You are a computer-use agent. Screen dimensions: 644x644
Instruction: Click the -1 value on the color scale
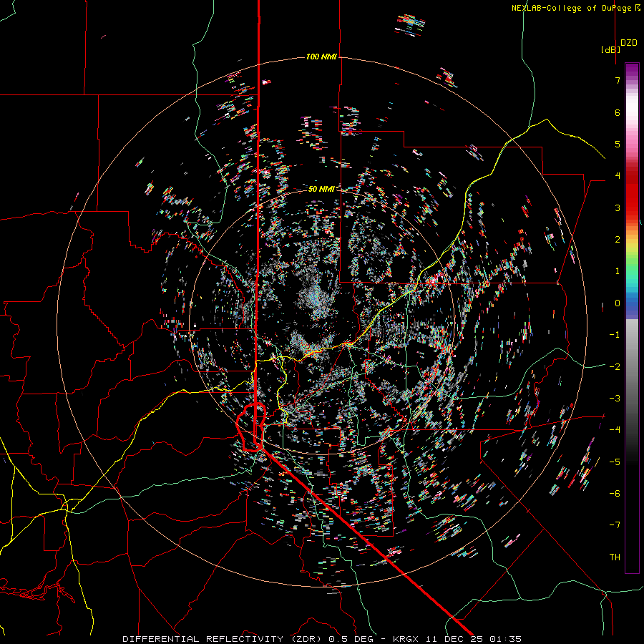click(615, 335)
